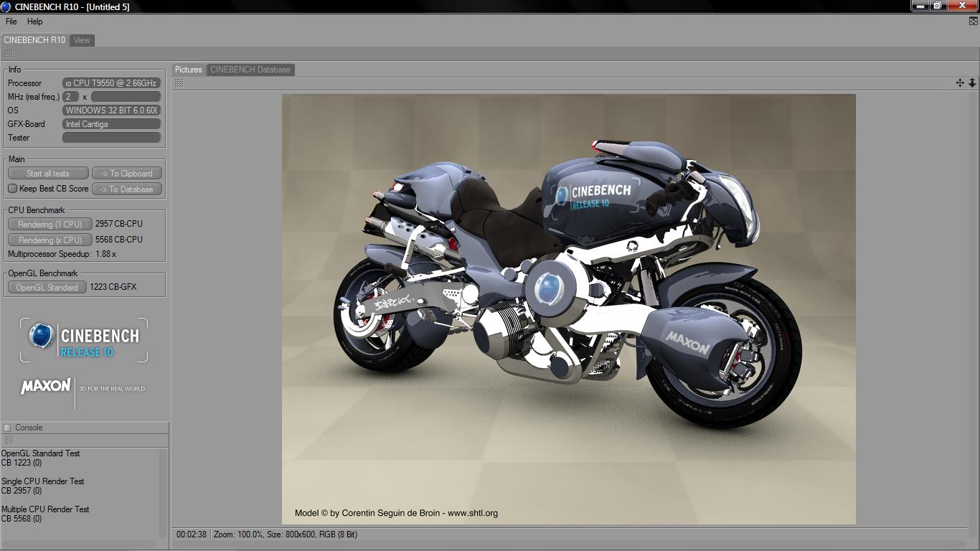Click Single CPU Render Test console line
The height and width of the screenshot is (551, 980).
click(42, 481)
